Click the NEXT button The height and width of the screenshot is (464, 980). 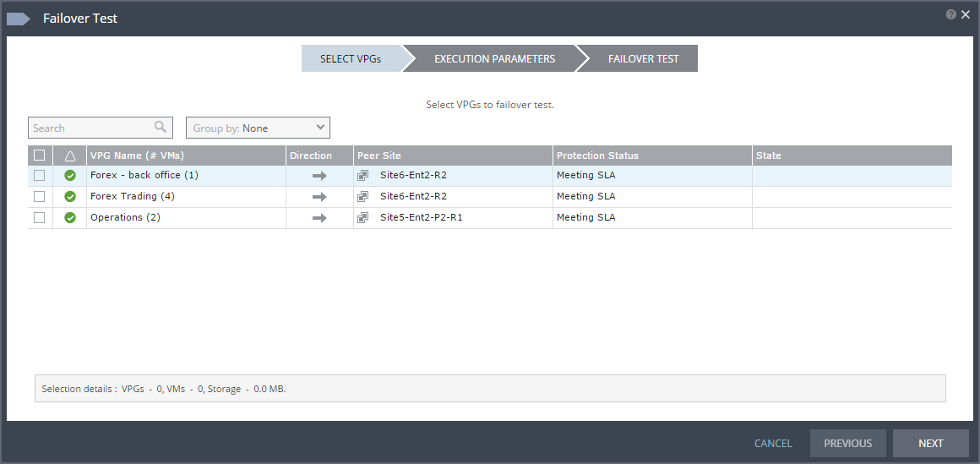click(931, 444)
